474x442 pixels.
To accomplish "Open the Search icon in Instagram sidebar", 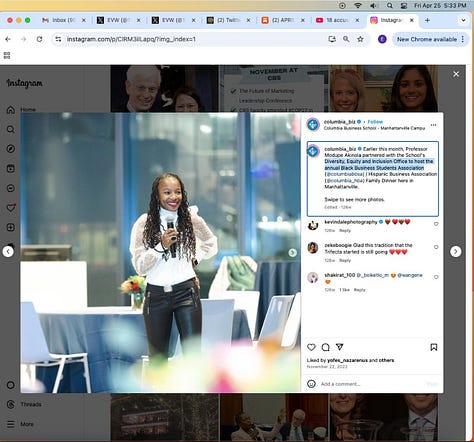I will (x=11, y=129).
